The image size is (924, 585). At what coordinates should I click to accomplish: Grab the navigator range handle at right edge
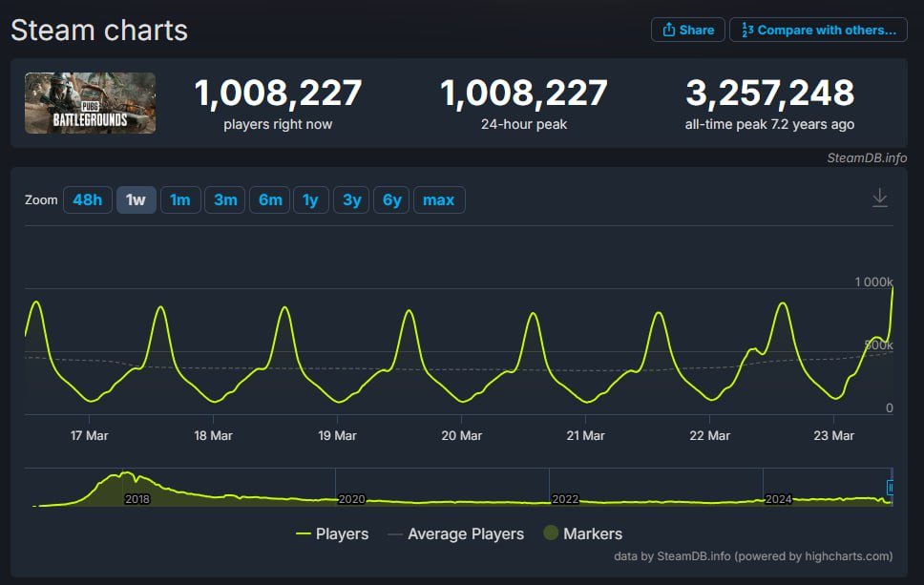[x=890, y=488]
